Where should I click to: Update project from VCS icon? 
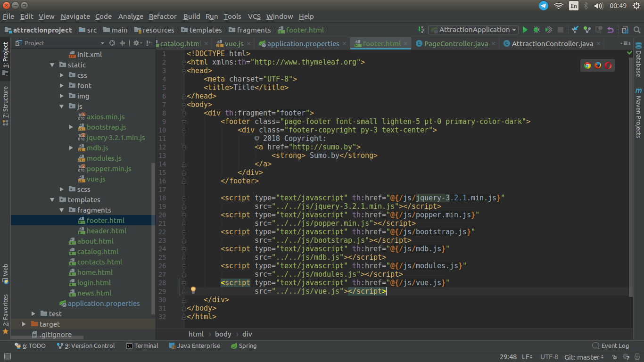tap(575, 30)
